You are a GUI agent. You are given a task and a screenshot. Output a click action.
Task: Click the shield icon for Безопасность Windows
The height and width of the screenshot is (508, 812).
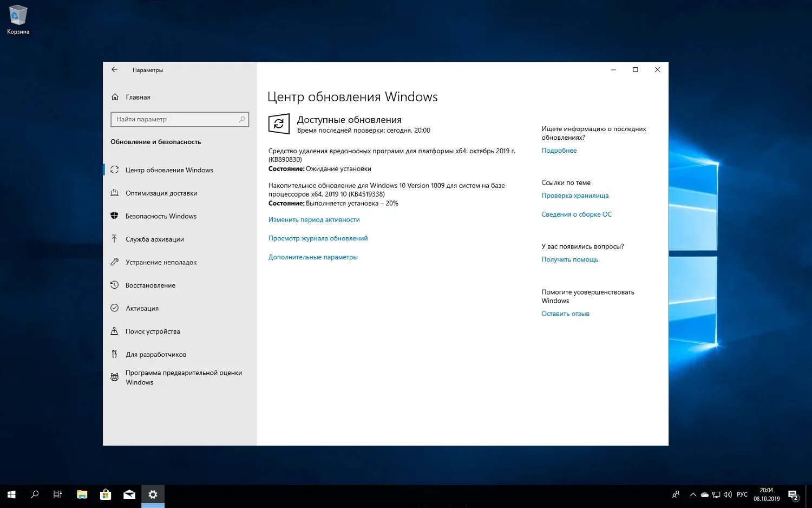coord(114,216)
